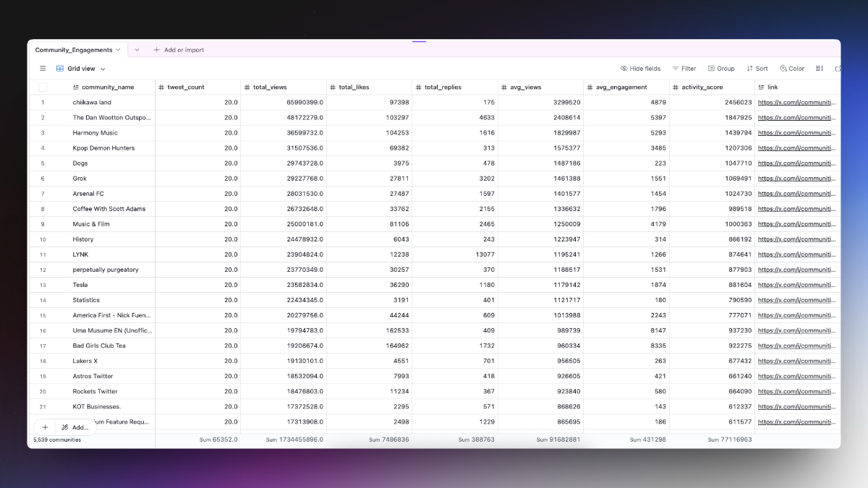Open the Sum 7486836 summary for total_likes
This screenshot has height=488, width=868.
click(x=387, y=440)
